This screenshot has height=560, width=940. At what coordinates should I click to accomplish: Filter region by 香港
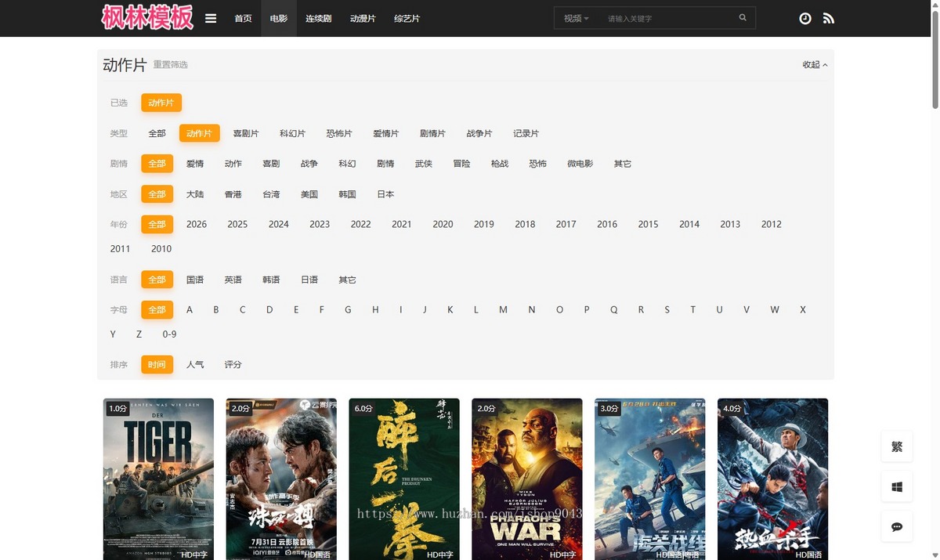pos(233,194)
